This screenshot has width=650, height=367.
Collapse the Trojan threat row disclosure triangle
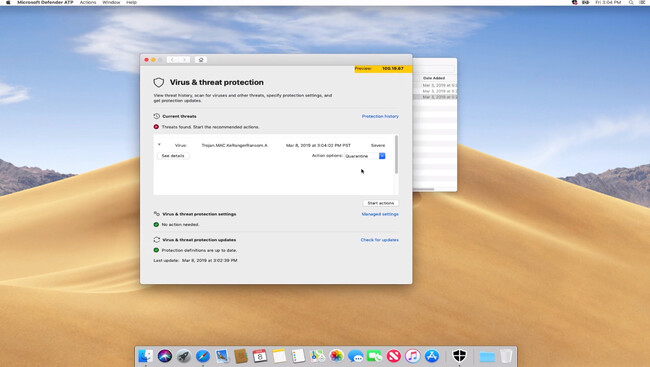coord(159,145)
